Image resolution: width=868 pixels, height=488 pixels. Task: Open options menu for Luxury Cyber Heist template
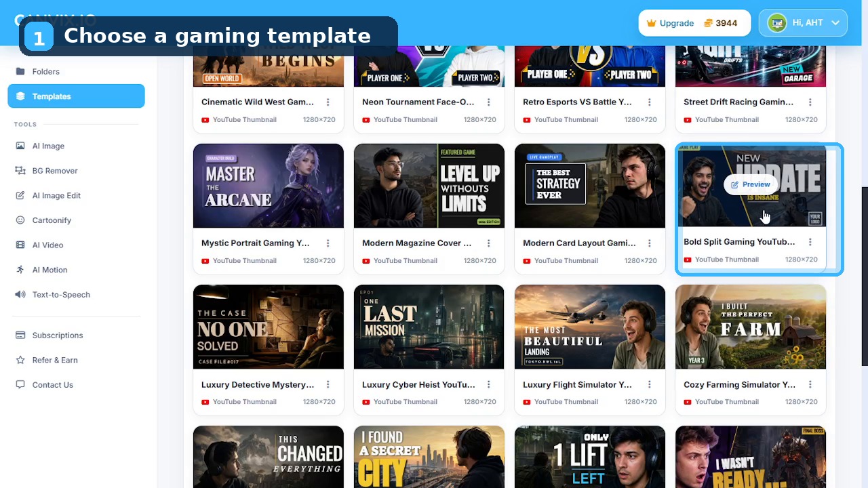pyautogui.click(x=488, y=385)
